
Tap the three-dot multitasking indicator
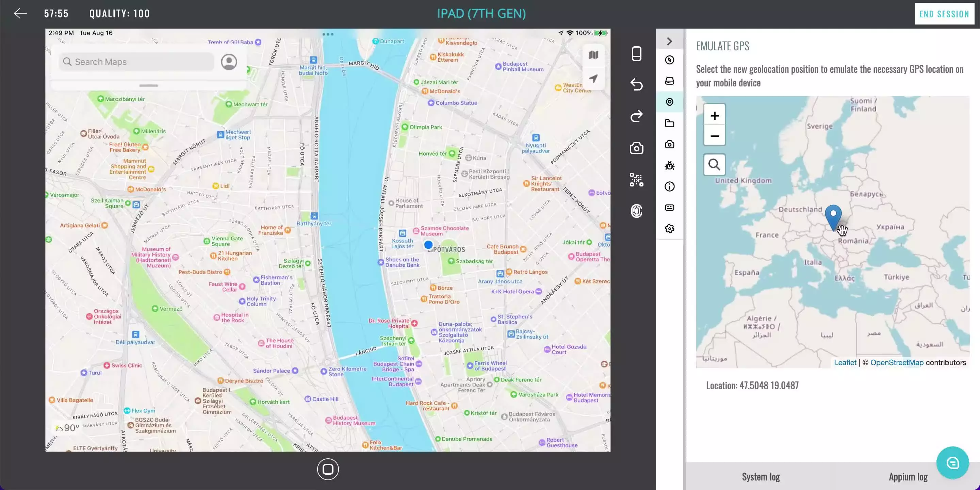tap(328, 34)
